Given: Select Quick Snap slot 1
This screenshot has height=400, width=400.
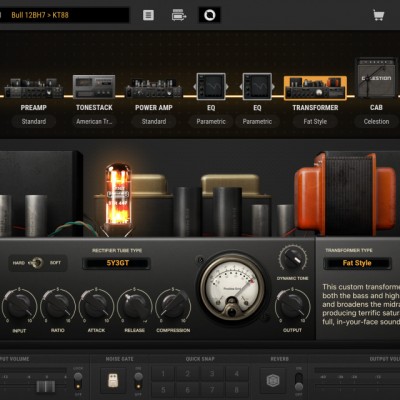Looking at the screenshot, I should click(x=163, y=374).
